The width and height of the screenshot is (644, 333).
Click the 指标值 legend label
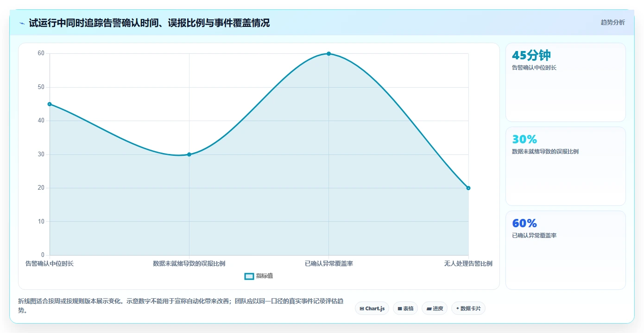[x=265, y=276]
